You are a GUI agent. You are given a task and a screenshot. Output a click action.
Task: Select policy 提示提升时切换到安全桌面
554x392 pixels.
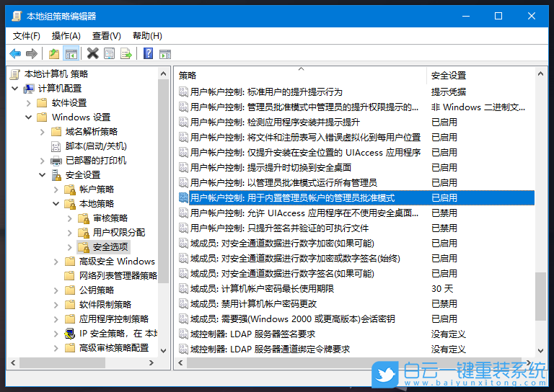pyautogui.click(x=271, y=168)
